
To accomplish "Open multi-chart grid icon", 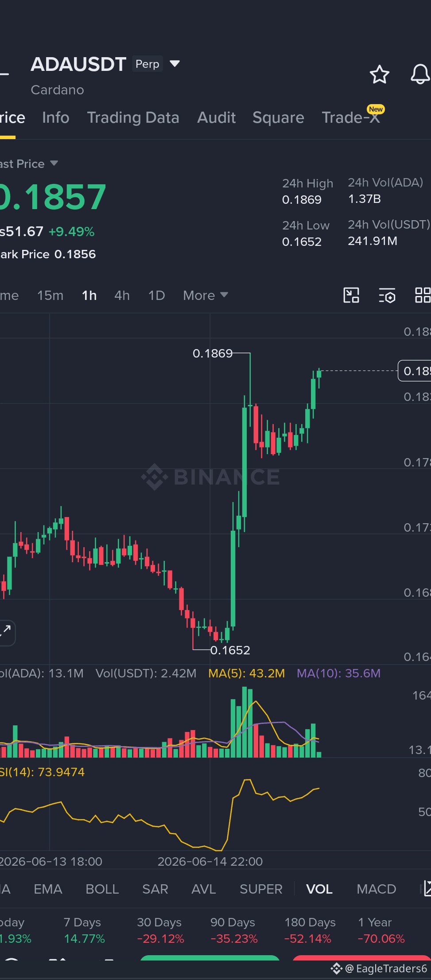I will click(x=423, y=295).
